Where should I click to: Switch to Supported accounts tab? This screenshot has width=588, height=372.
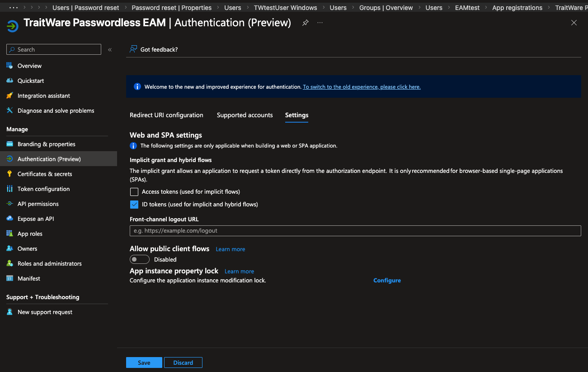245,115
